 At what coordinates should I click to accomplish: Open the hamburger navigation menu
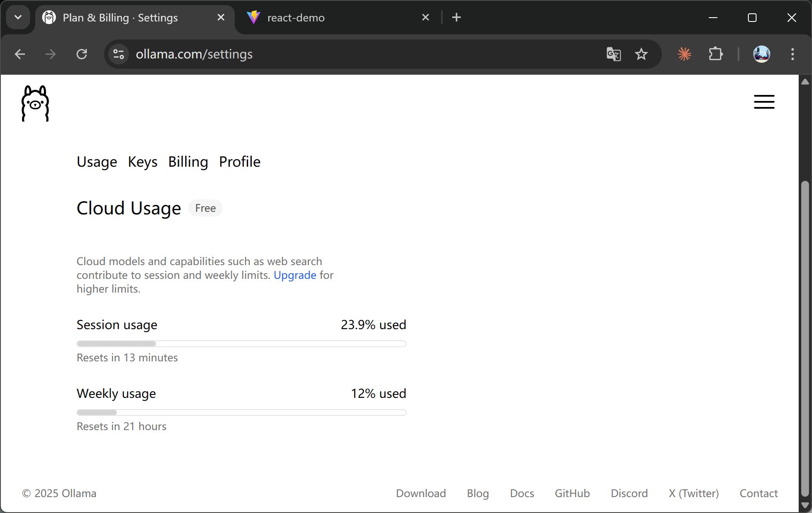click(x=764, y=102)
